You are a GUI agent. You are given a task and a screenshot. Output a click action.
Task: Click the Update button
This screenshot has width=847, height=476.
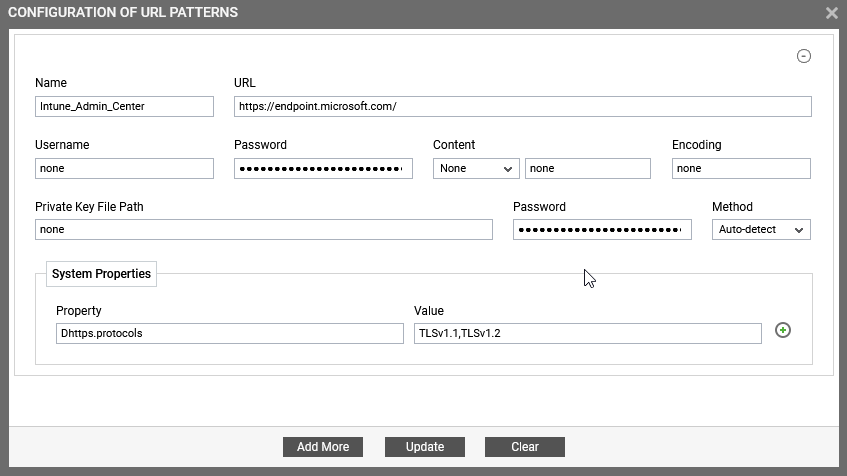[425, 447]
